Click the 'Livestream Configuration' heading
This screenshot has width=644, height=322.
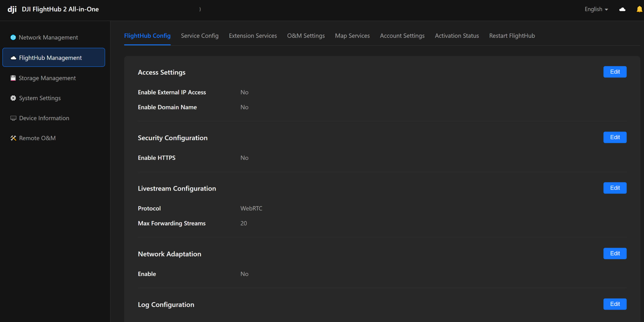[x=177, y=188]
